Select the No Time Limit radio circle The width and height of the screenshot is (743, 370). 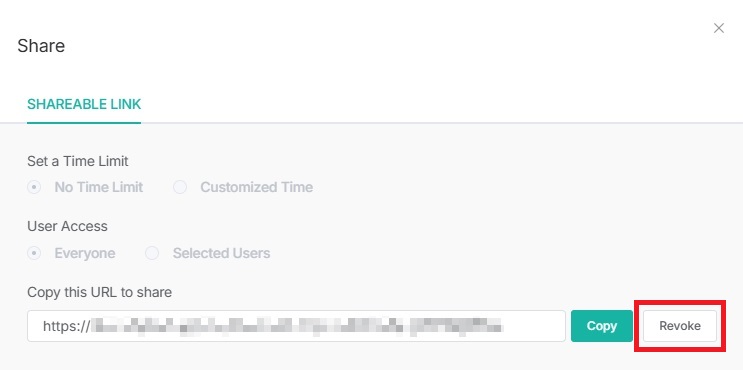pos(34,187)
